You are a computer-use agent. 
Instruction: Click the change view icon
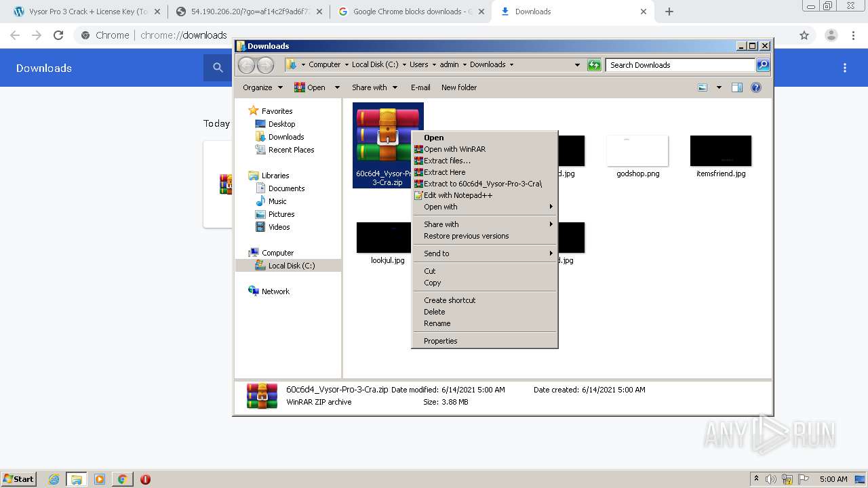point(703,87)
